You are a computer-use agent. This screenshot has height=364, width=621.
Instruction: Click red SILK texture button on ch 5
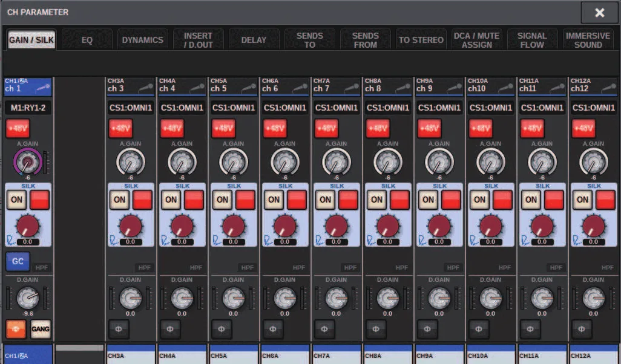[x=246, y=200]
